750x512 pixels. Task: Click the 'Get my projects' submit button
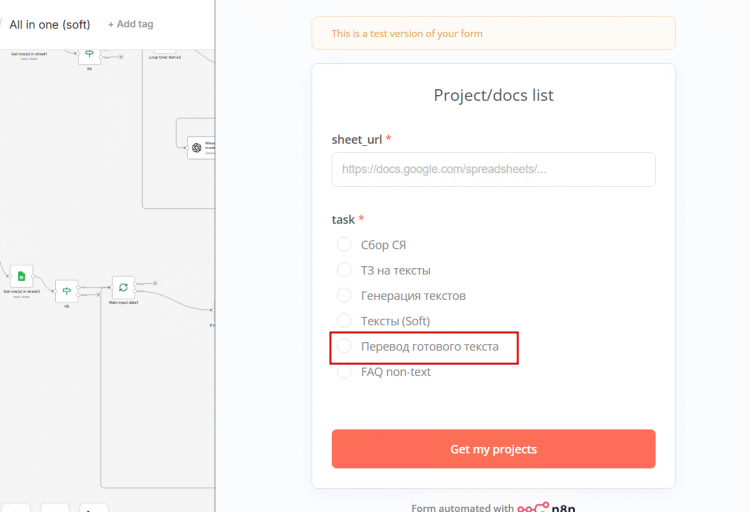[x=493, y=449]
